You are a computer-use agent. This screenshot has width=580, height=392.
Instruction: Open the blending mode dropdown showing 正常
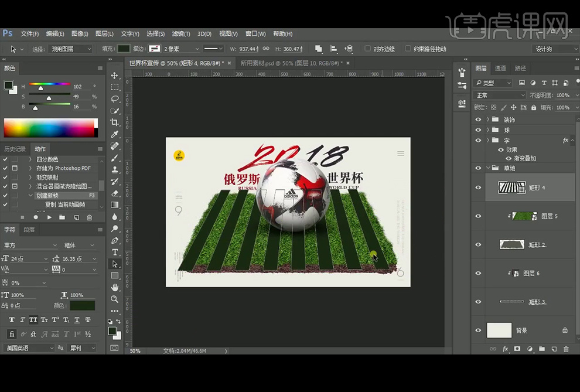(500, 94)
